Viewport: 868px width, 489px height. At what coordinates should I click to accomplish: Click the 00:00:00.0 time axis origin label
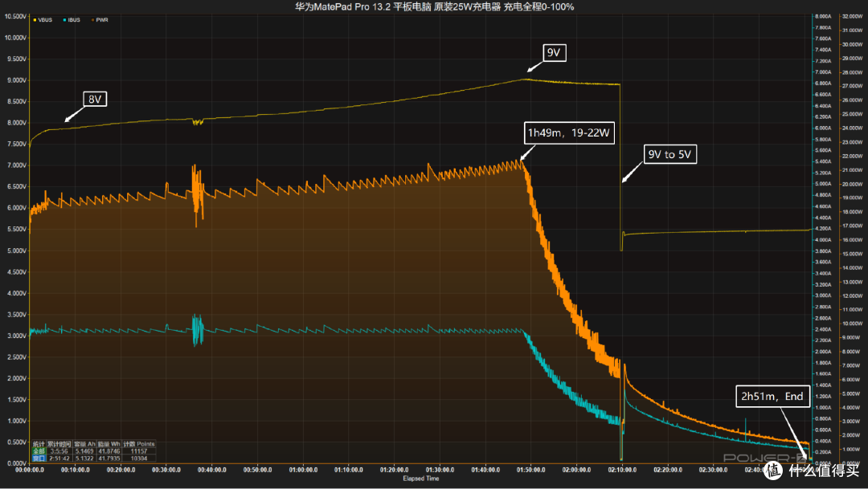[30, 470]
